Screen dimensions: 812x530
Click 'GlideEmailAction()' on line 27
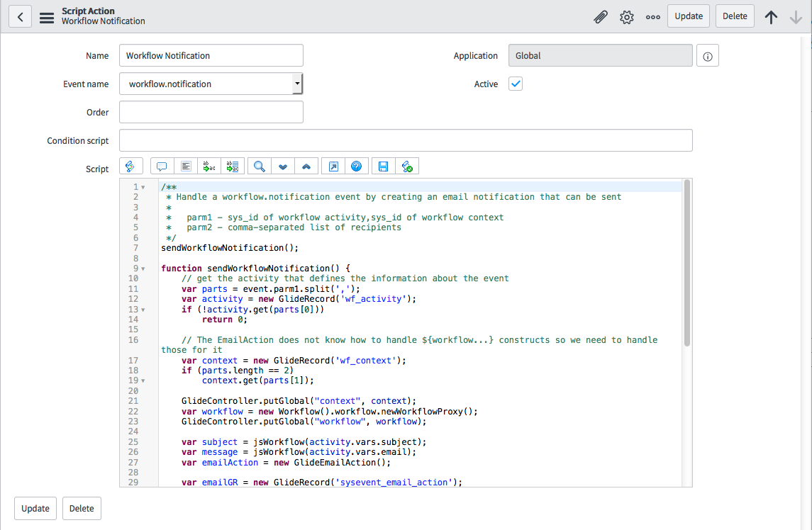340,463
